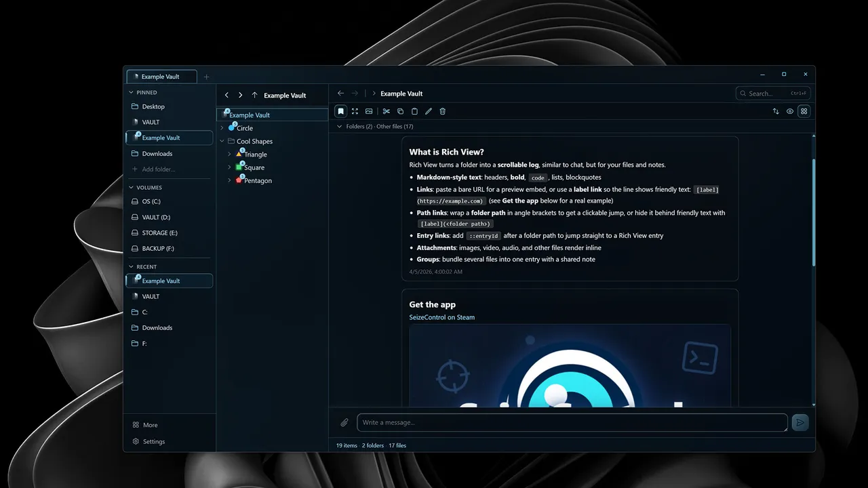The image size is (868, 488).
Task: Click the clipboard Paste icon
Action: pos(414,111)
